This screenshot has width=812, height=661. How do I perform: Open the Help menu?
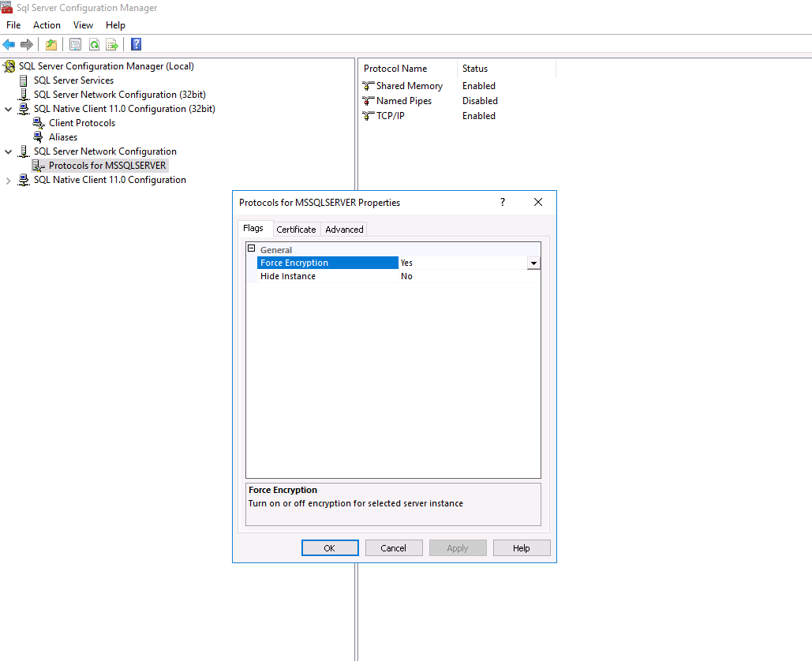[115, 24]
